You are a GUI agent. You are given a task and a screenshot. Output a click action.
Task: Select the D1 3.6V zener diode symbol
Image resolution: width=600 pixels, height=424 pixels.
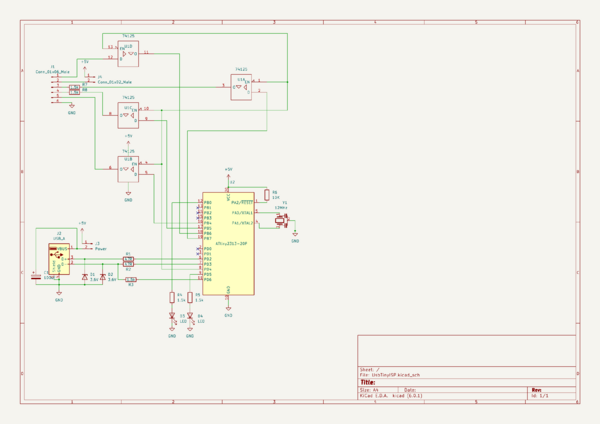[x=85, y=277]
